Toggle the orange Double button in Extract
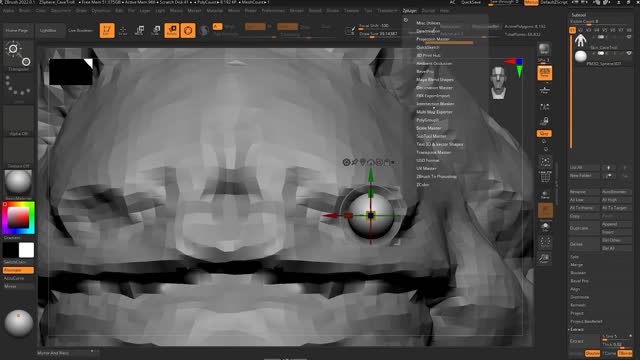 tap(592, 353)
